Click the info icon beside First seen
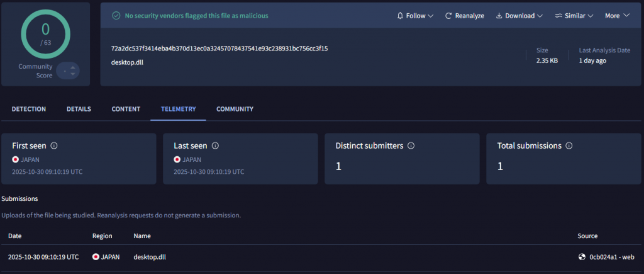This screenshot has width=644, height=274. tap(53, 146)
